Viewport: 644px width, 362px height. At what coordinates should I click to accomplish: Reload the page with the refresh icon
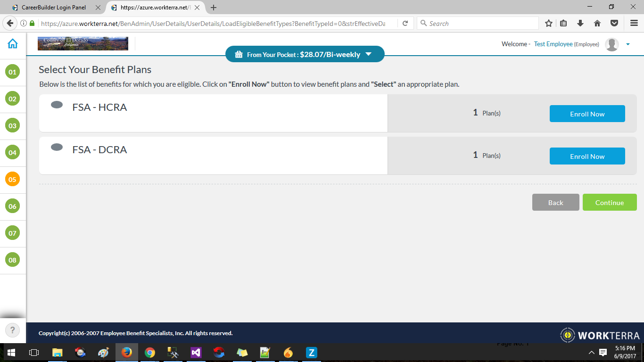[405, 24]
